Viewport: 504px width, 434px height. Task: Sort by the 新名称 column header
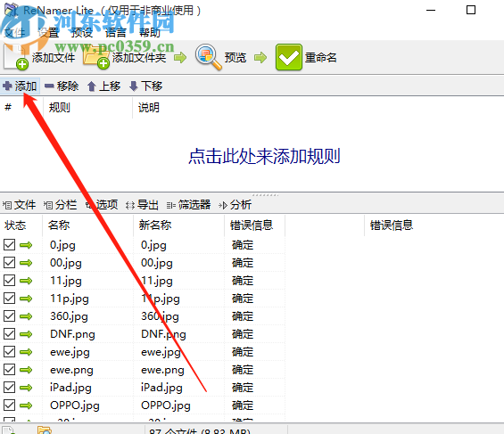(155, 225)
